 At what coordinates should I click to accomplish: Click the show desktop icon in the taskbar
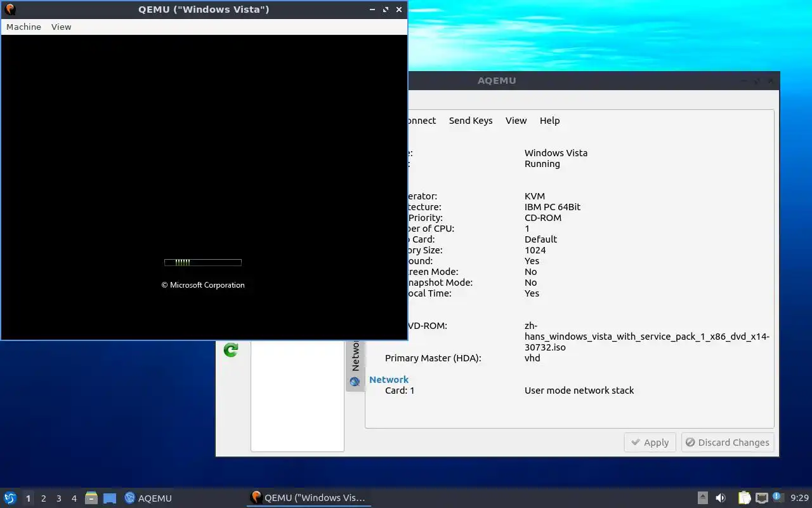tap(110, 498)
